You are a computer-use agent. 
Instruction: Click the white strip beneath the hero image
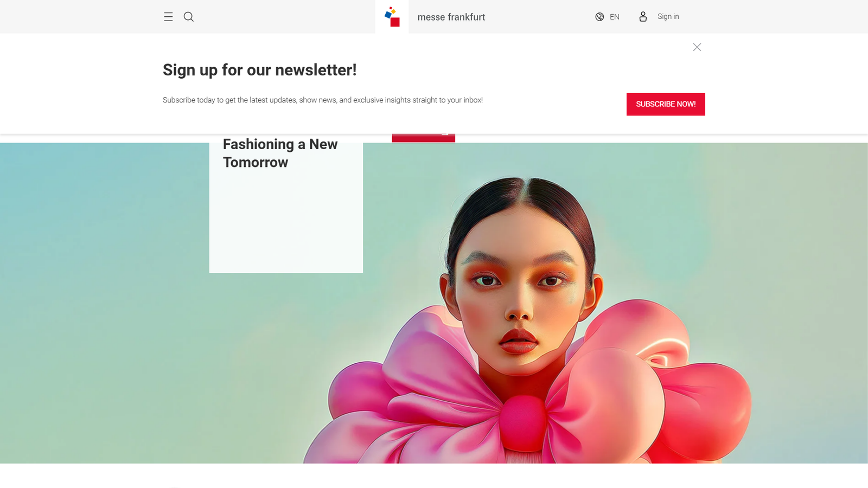pos(434,476)
